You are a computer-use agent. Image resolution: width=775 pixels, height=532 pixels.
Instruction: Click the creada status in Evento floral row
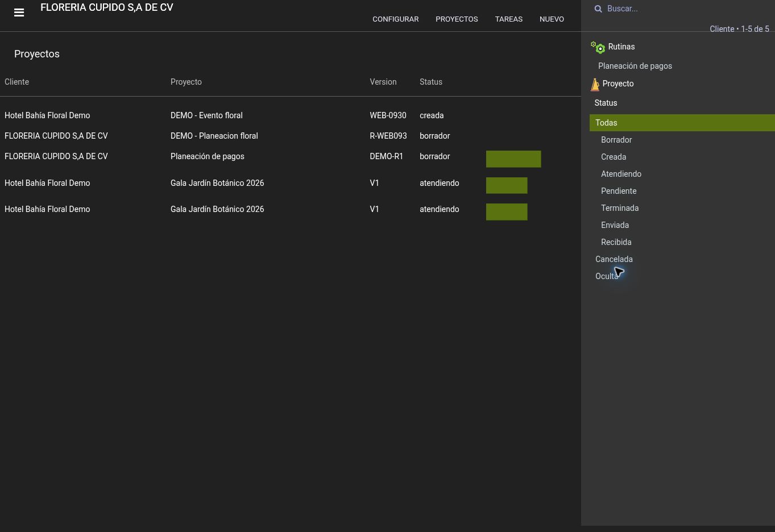pos(432,115)
